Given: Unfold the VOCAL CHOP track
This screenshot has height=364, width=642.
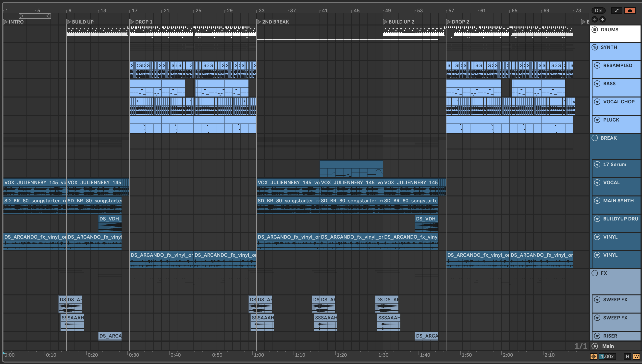Looking at the screenshot, I should click(x=597, y=102).
